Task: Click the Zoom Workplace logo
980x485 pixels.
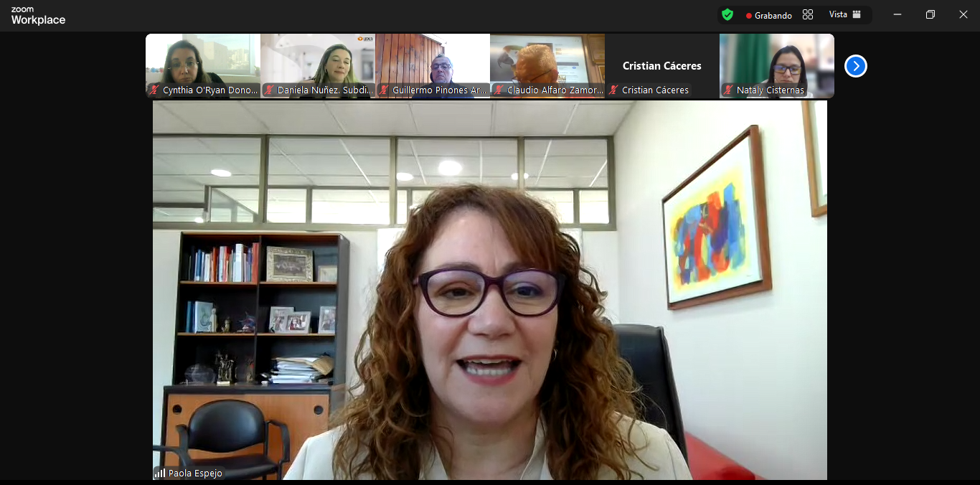Action: pos(38,16)
